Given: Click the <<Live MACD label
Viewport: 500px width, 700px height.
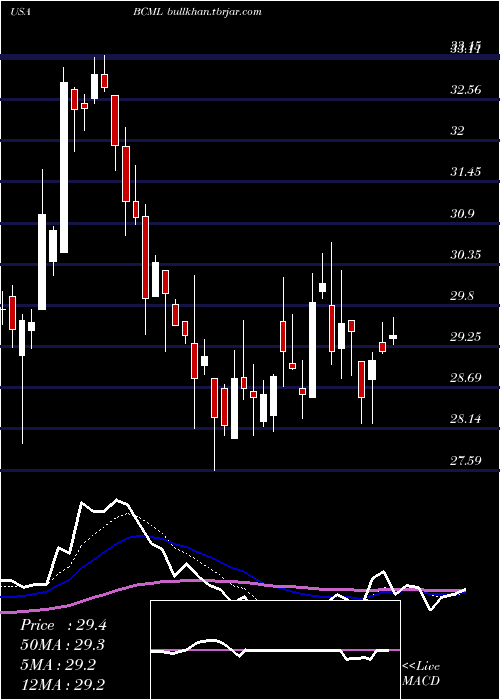Looking at the screenshot, I should coord(421,674).
